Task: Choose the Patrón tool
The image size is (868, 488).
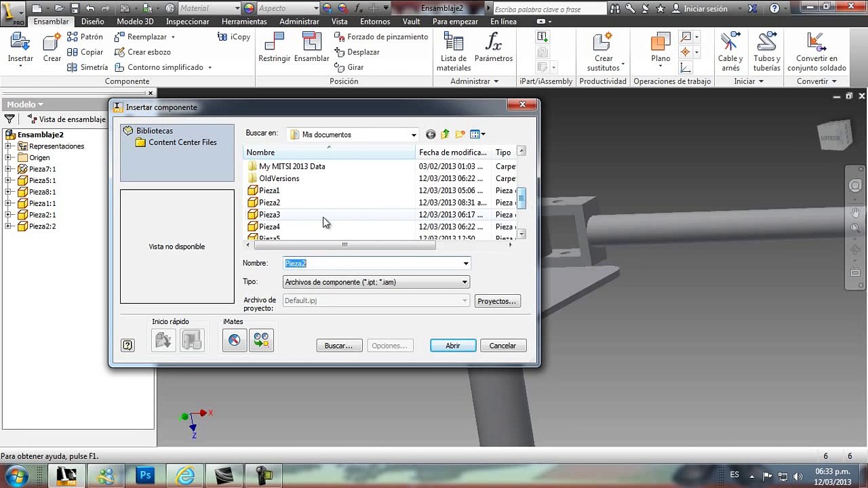Action: (85, 37)
